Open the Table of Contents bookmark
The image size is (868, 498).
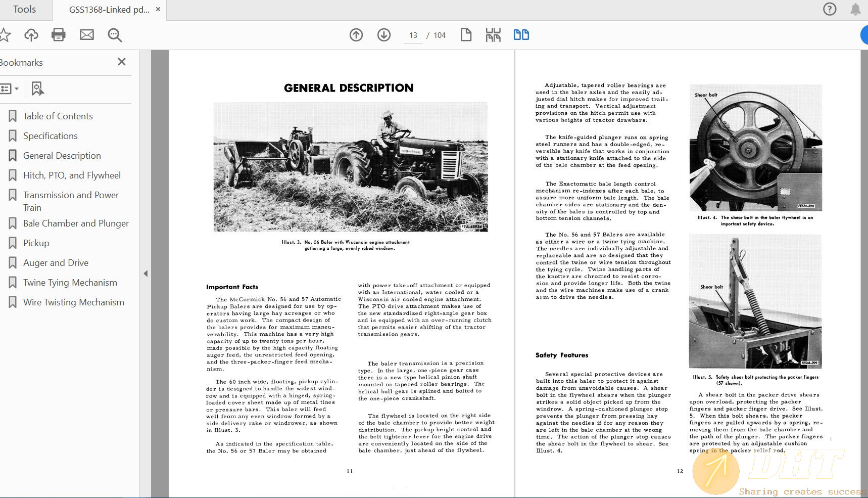pos(58,116)
